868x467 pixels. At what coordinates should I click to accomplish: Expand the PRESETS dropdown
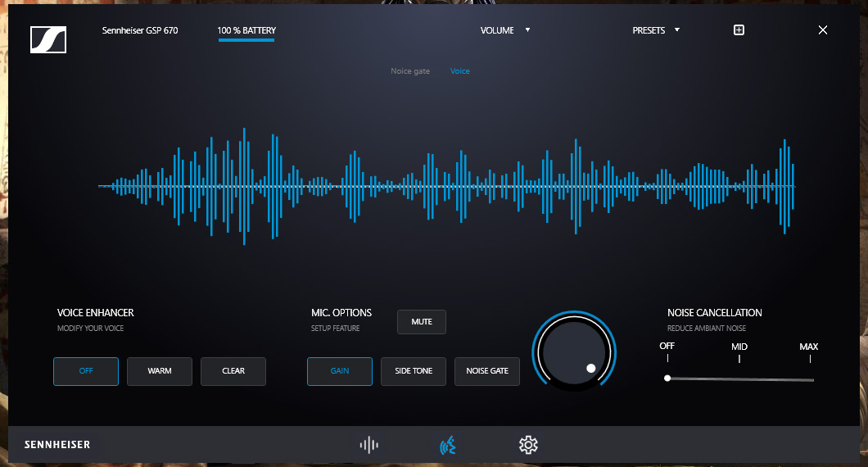pos(656,30)
